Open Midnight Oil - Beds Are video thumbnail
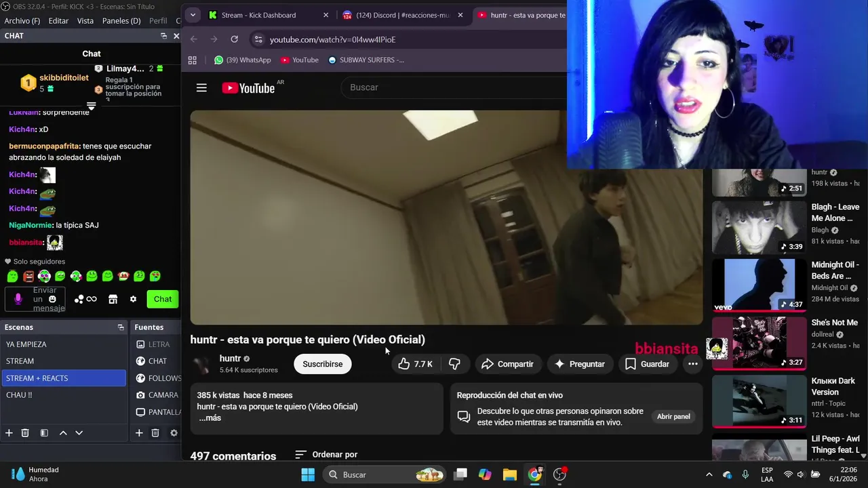 coord(759,285)
